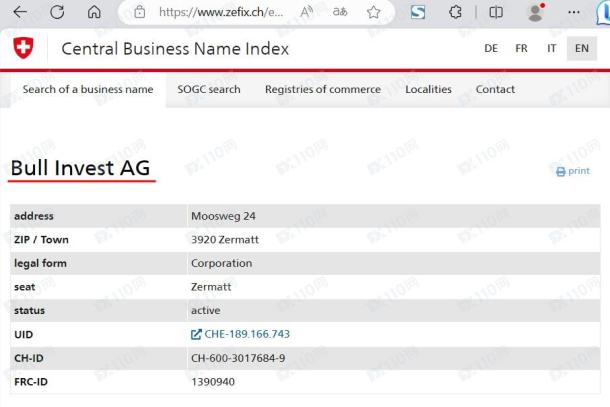This screenshot has width=610, height=407.
Task: Click the ZIP / Town label
Action: click(41, 240)
